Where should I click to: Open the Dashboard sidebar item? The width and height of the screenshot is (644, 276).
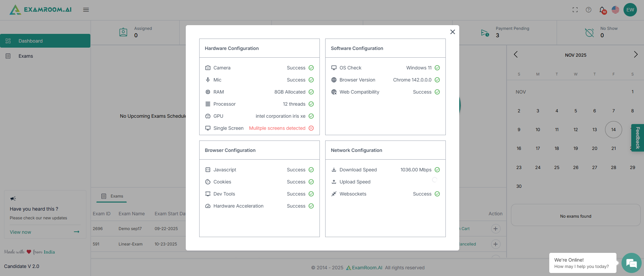point(45,41)
